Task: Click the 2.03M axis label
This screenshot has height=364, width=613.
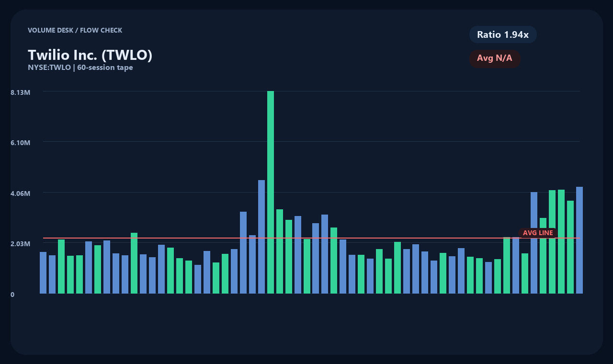Action: click(21, 244)
